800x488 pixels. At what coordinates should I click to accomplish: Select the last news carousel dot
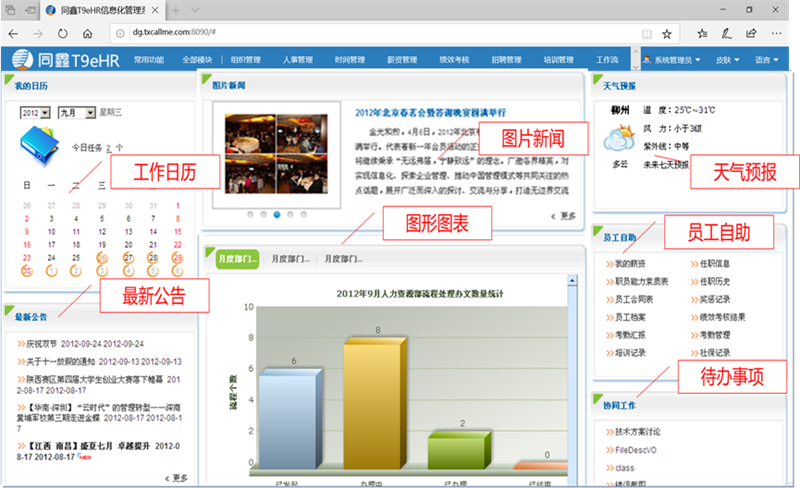pyautogui.click(x=304, y=214)
